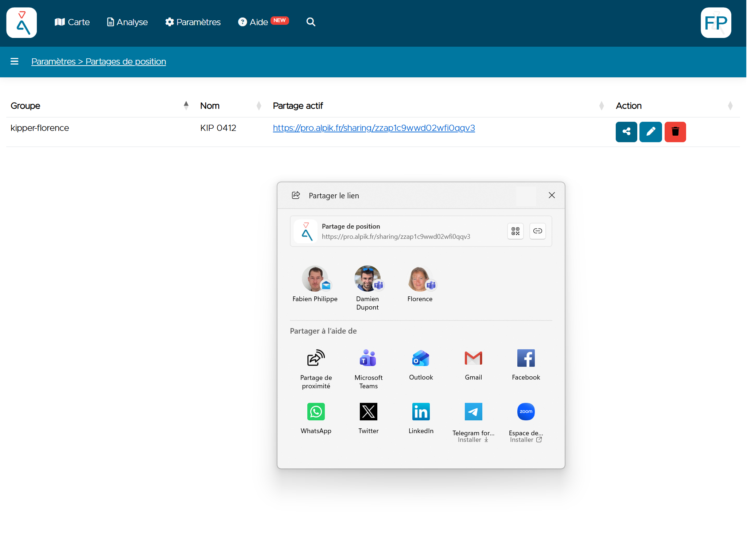The width and height of the screenshot is (747, 560).
Task: Share with contact Damien Dupont
Action: (367, 288)
